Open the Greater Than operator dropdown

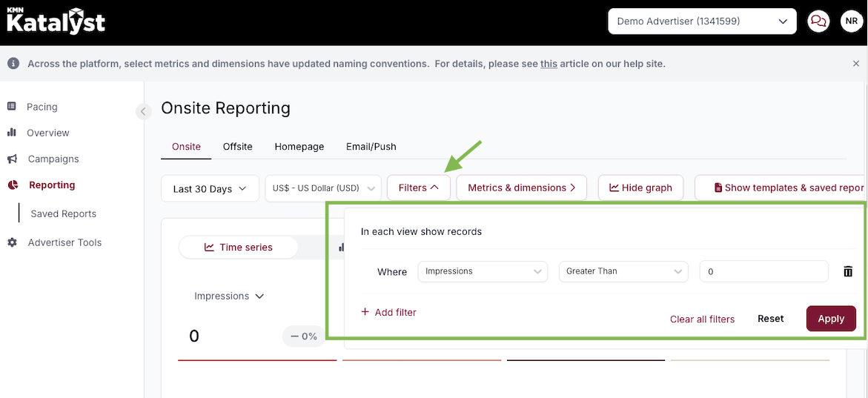coord(623,271)
